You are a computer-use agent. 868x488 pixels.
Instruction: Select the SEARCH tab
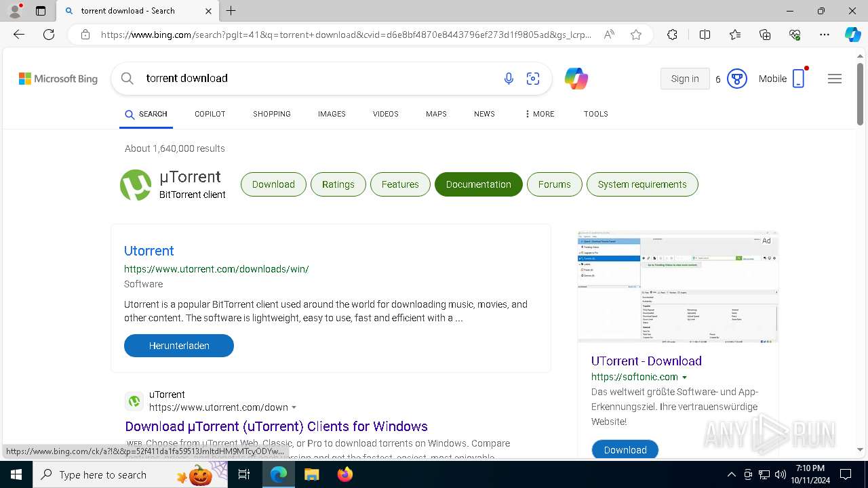pos(146,114)
